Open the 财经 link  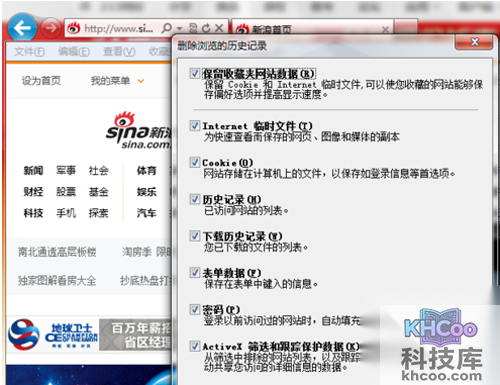coord(33,192)
